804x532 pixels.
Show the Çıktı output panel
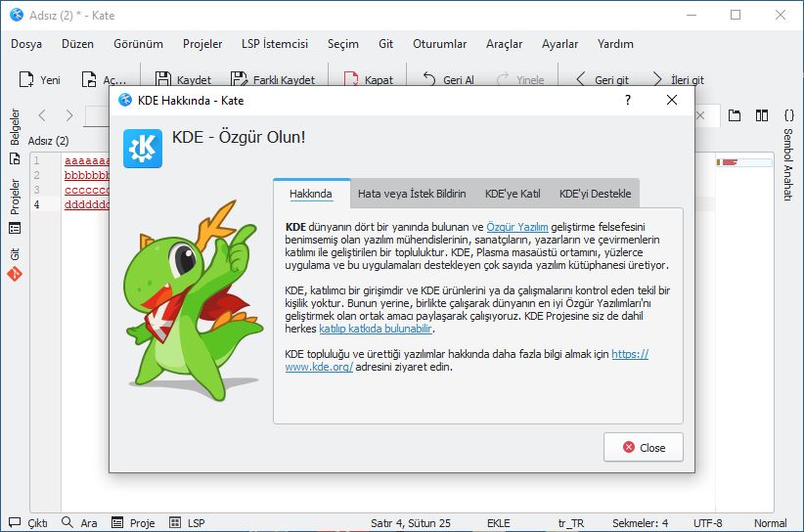coord(28,523)
